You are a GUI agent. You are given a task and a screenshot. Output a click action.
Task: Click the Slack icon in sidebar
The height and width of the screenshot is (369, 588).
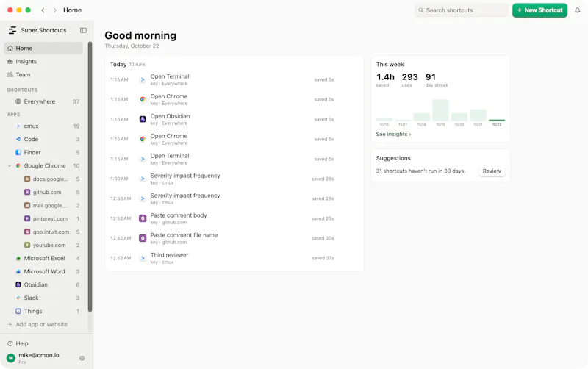18,298
